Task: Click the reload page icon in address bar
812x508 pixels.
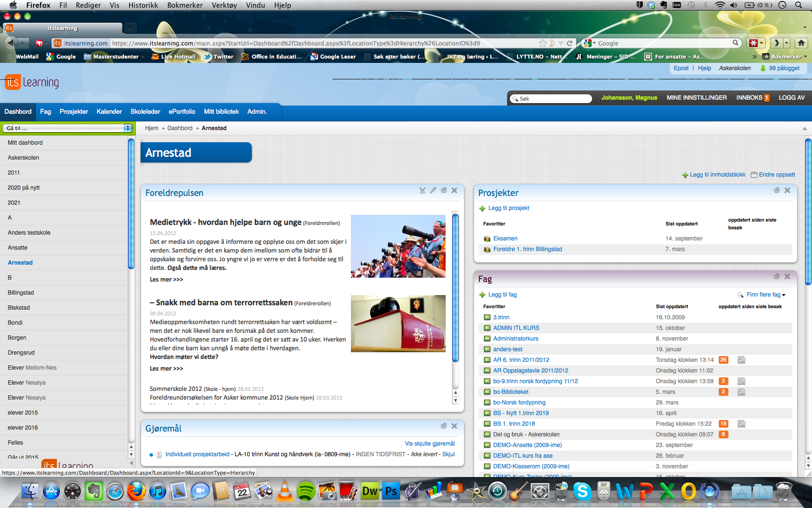Action: (x=569, y=43)
